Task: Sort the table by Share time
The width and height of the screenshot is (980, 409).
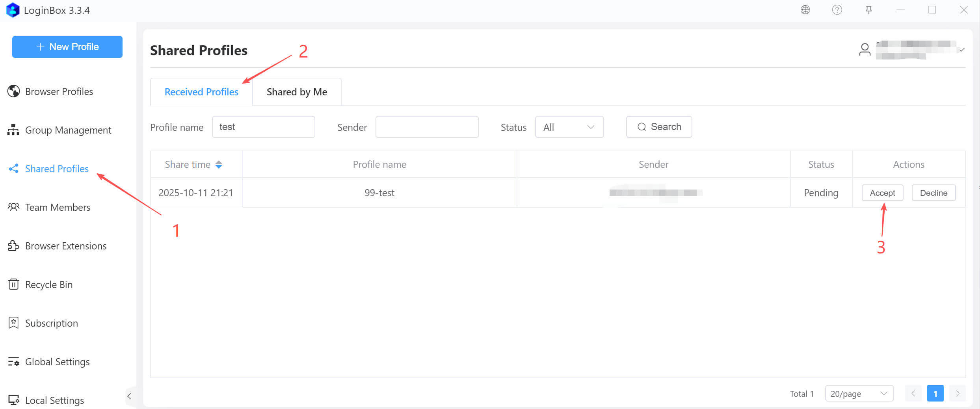Action: (219, 165)
